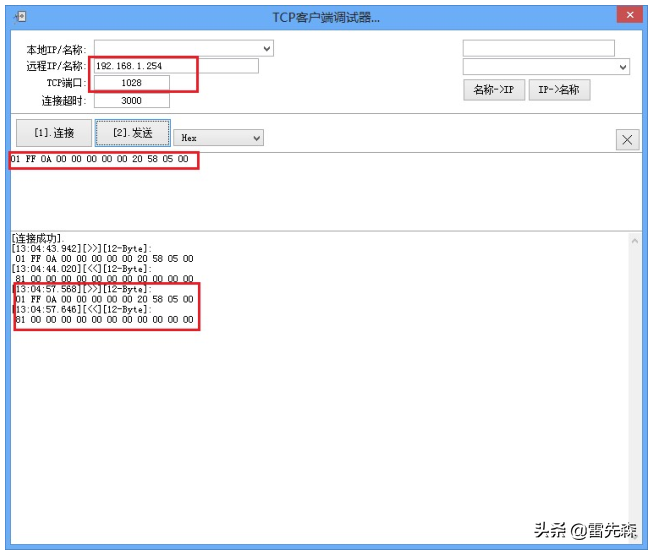This screenshot has width=651, height=553.
Task: Click the 13:04:57.646 received entry in log
Action: tap(83, 310)
